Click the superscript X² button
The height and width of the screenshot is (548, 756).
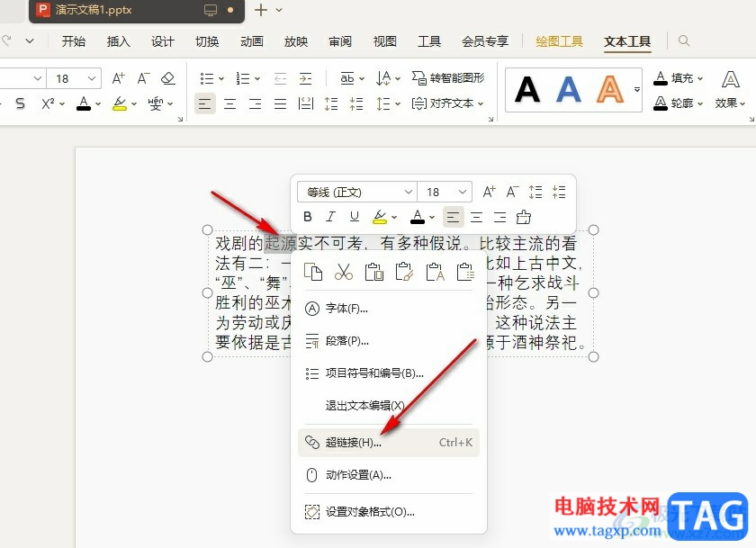(x=48, y=103)
